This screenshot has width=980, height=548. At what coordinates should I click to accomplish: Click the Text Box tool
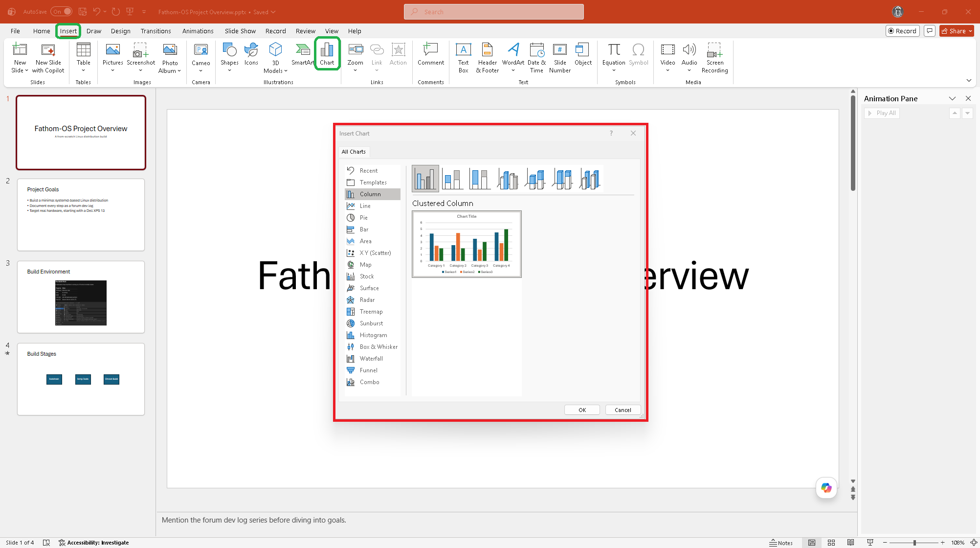463,58
